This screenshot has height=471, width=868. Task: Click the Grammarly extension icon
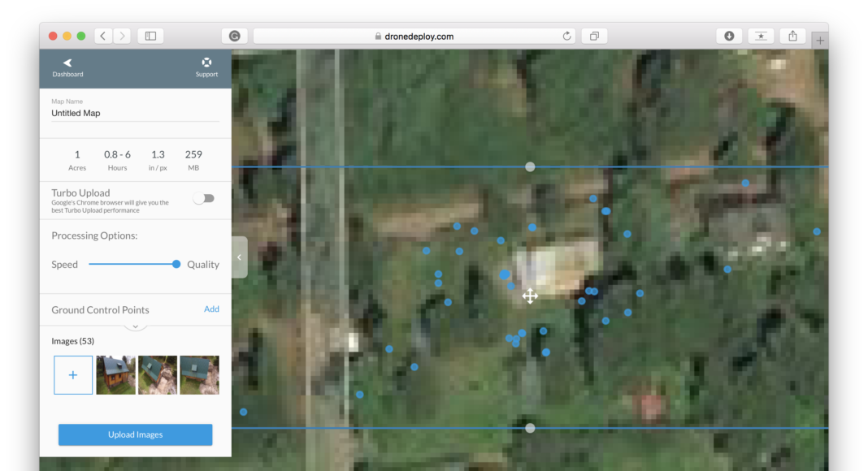pos(234,36)
